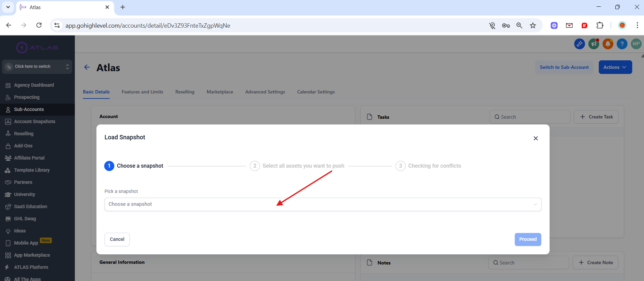Open the Template Library icon
The height and width of the screenshot is (281, 644).
pos(8,170)
